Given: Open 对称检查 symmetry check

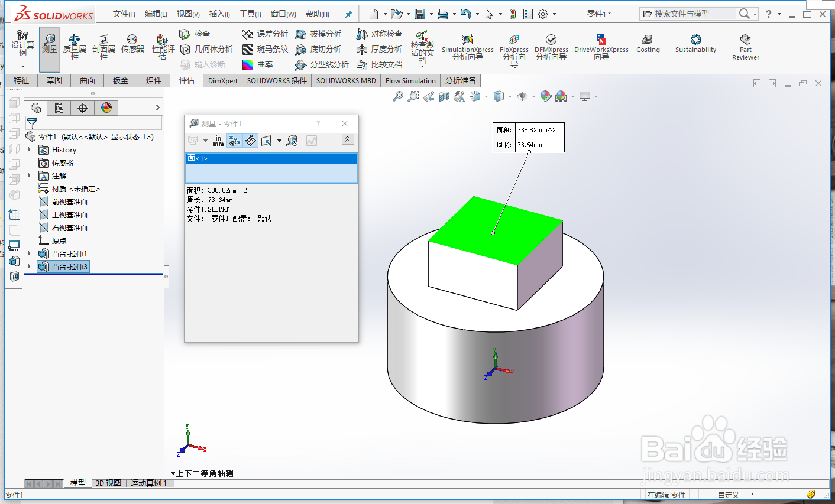Looking at the screenshot, I should (379, 34).
